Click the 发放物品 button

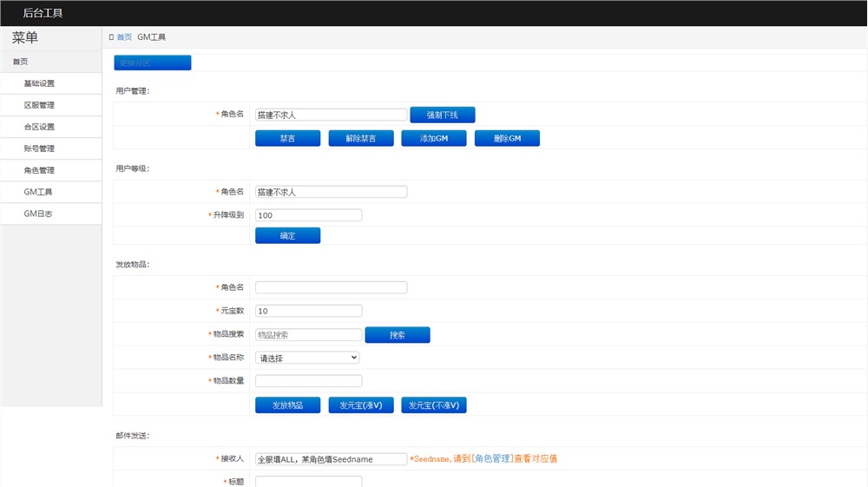pyautogui.click(x=287, y=405)
